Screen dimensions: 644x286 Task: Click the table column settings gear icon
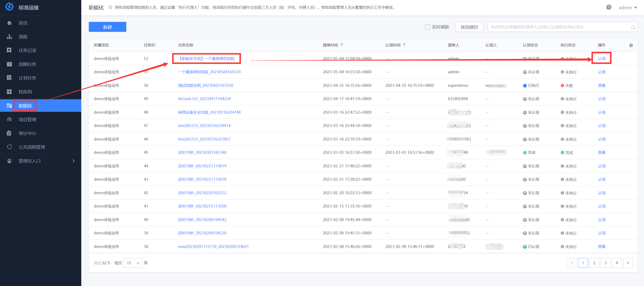[x=631, y=45]
